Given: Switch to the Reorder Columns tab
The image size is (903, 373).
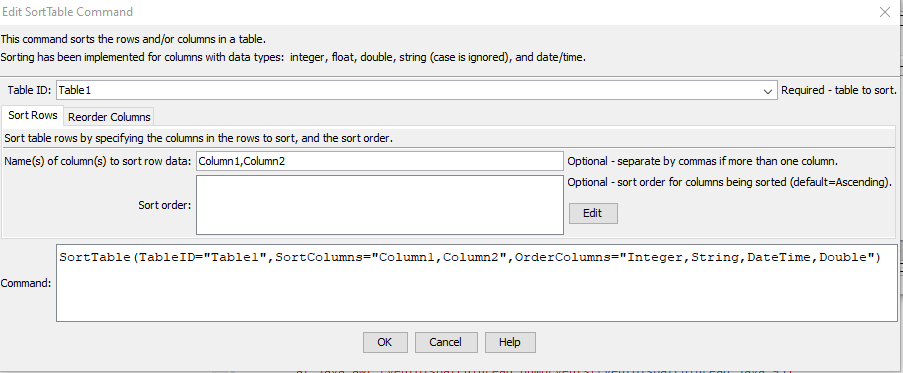Looking at the screenshot, I should (109, 117).
